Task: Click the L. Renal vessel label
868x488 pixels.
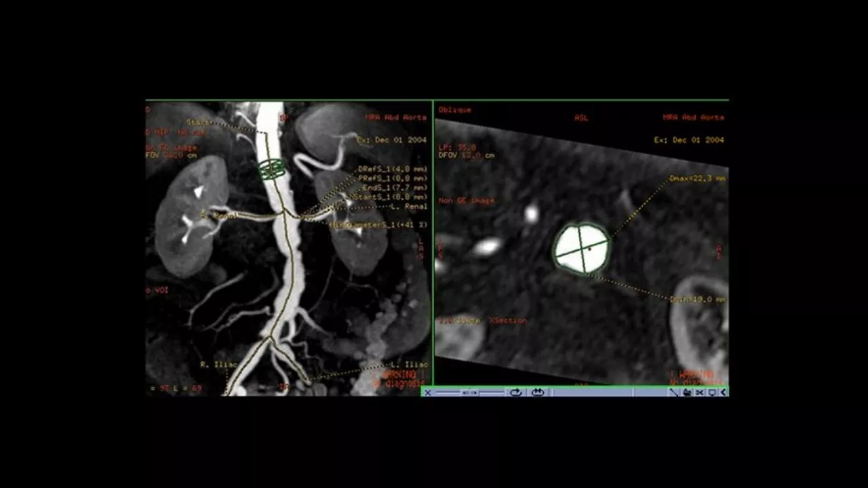Action: [x=410, y=206]
